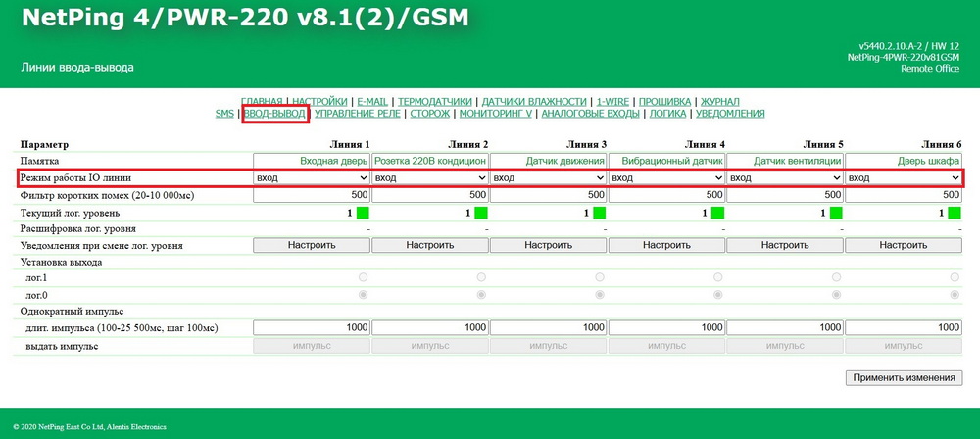The height and width of the screenshot is (439, 980).
Task: Open the УПРАВЛЕНИЕ РЕЛЕ menu link
Action: (x=357, y=114)
